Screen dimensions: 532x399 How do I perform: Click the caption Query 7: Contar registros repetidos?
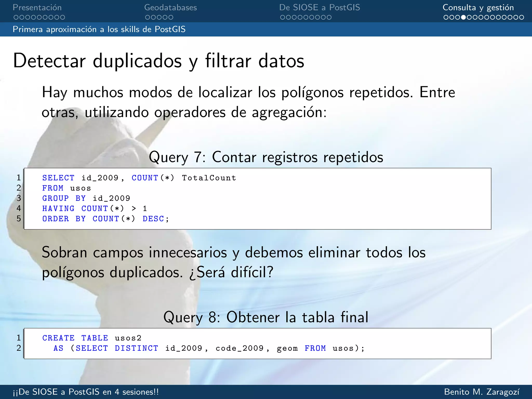click(266, 157)
